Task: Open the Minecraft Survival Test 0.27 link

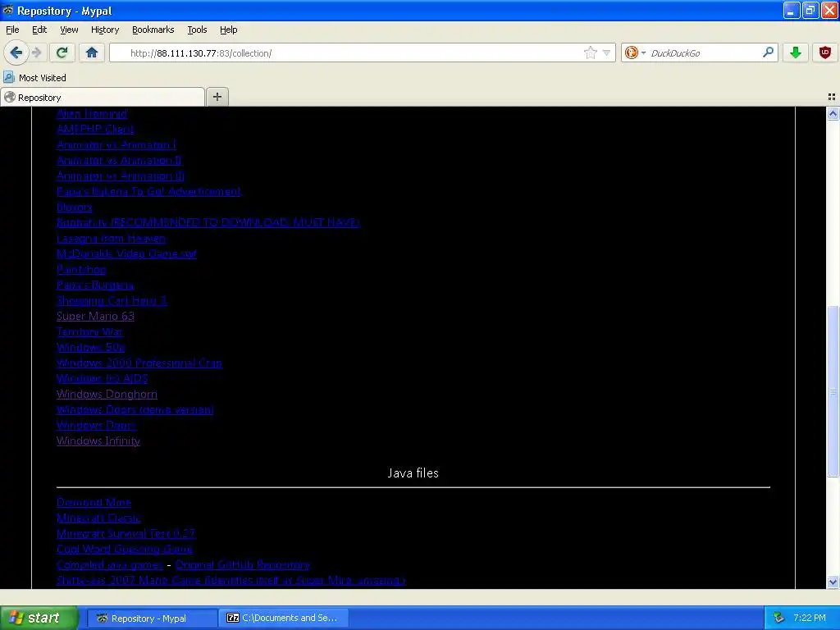Action: click(x=126, y=533)
